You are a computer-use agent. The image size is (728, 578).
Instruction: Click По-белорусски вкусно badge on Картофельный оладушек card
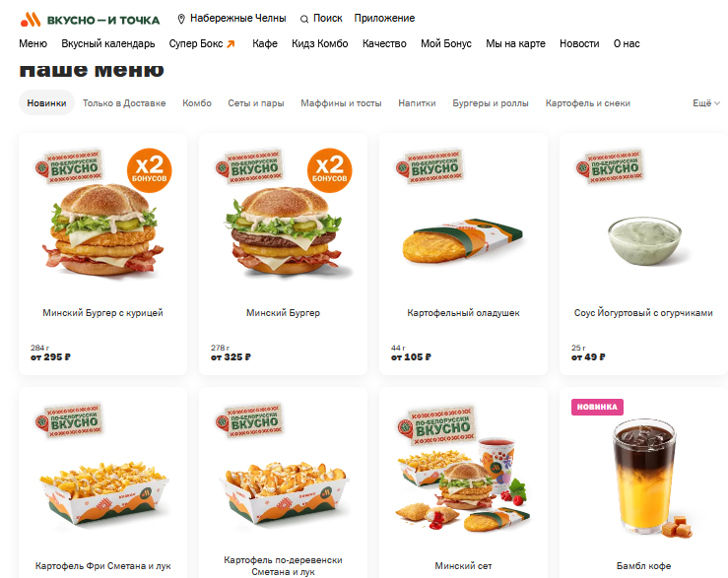tap(430, 166)
